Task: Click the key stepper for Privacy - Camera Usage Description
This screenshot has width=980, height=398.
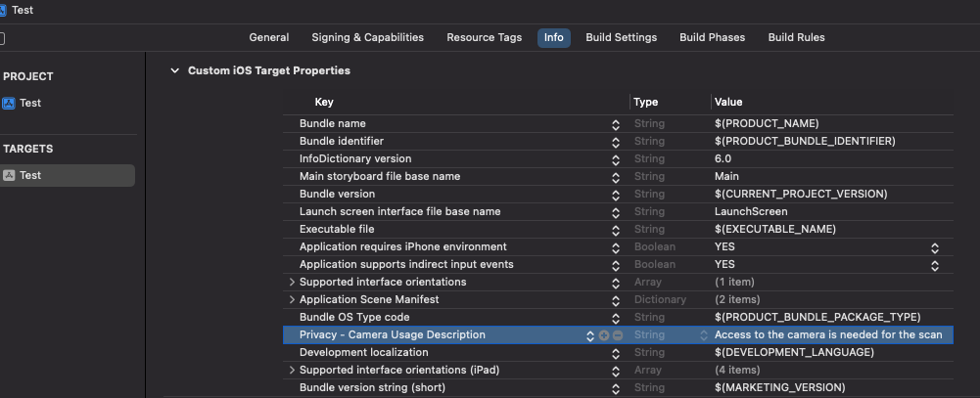Action: [590, 335]
